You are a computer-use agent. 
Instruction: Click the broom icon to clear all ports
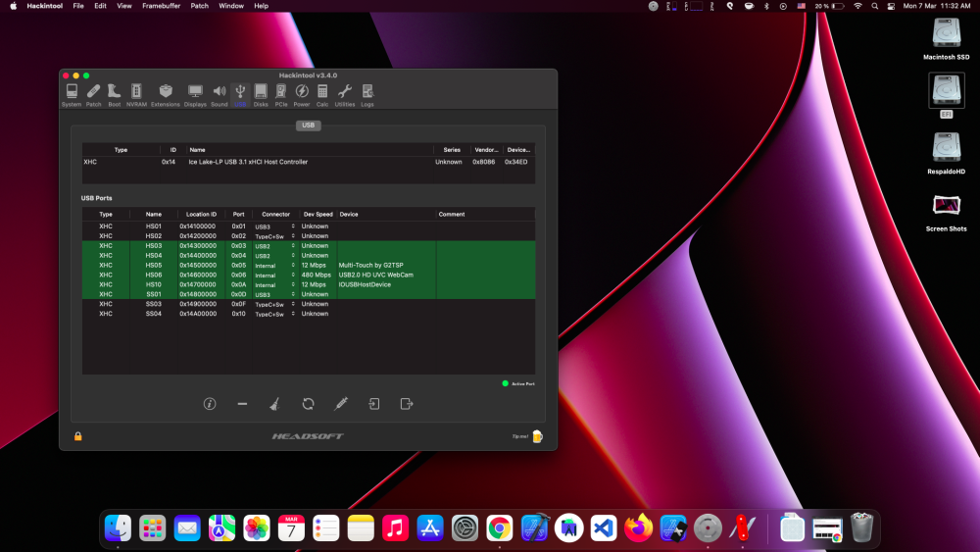274,404
